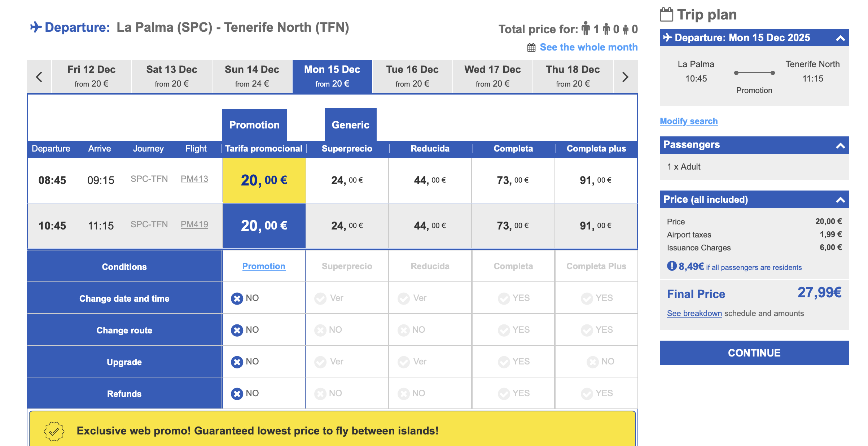
Task: Collapse the Passengers section
Action: (840, 145)
